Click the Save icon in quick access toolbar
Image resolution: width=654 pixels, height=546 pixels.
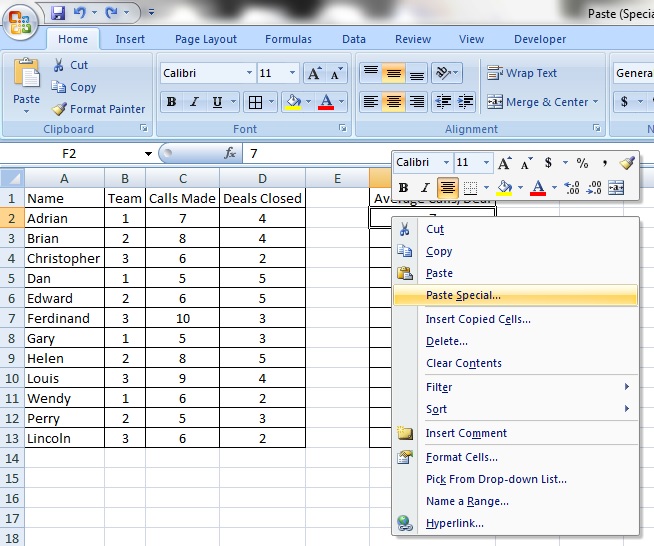point(58,14)
